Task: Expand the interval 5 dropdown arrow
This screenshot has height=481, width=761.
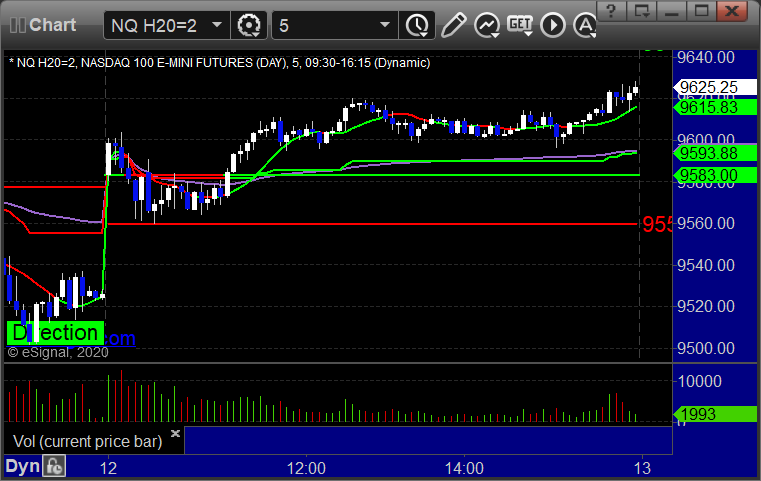Action: click(385, 25)
